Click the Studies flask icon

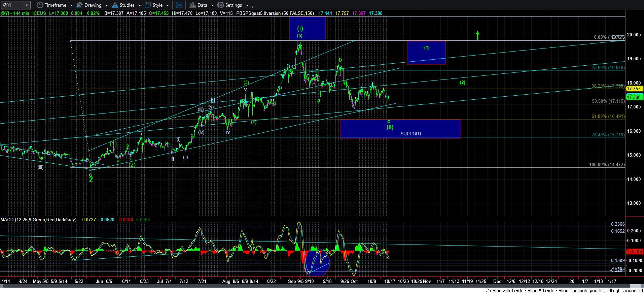[x=115, y=5]
